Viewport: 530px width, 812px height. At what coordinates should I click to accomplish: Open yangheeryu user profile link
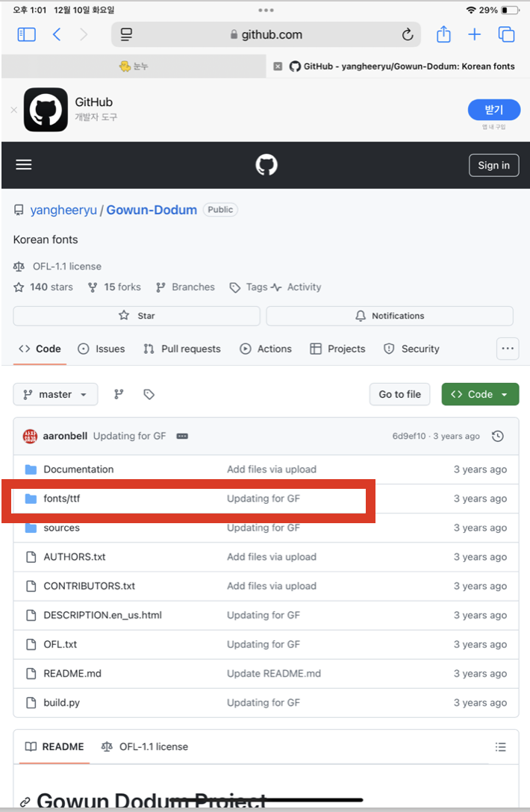[x=63, y=210]
